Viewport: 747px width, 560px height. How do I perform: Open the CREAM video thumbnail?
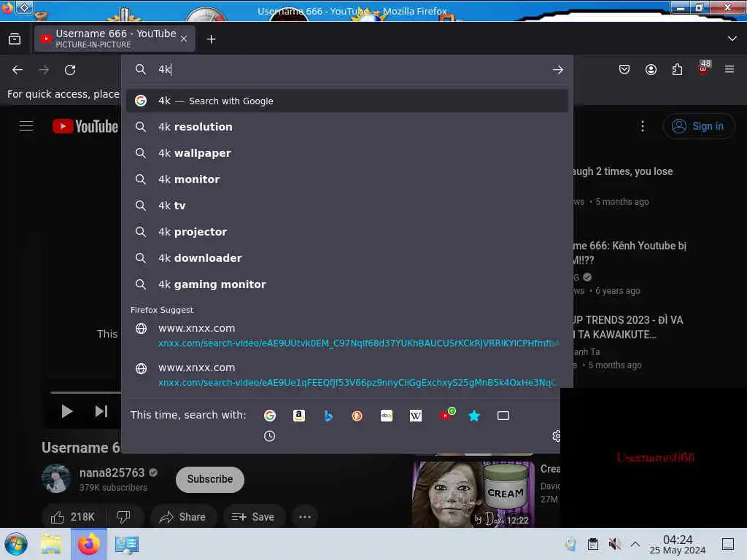click(x=473, y=494)
